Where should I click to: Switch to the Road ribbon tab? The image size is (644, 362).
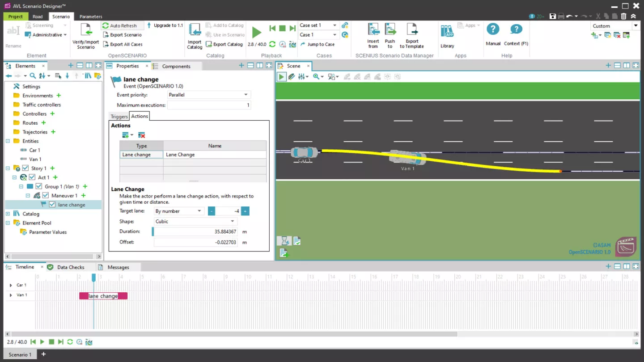[38, 17]
